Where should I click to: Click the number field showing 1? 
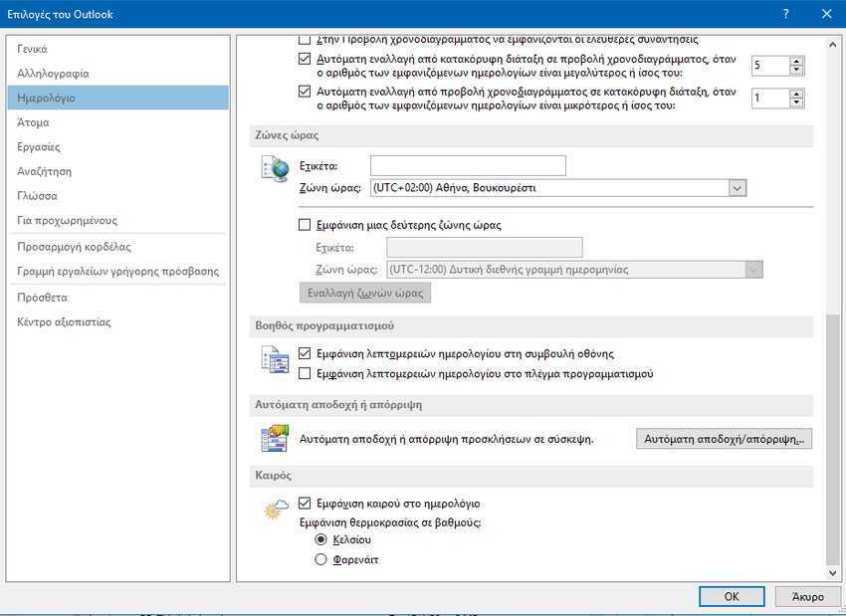point(771,99)
